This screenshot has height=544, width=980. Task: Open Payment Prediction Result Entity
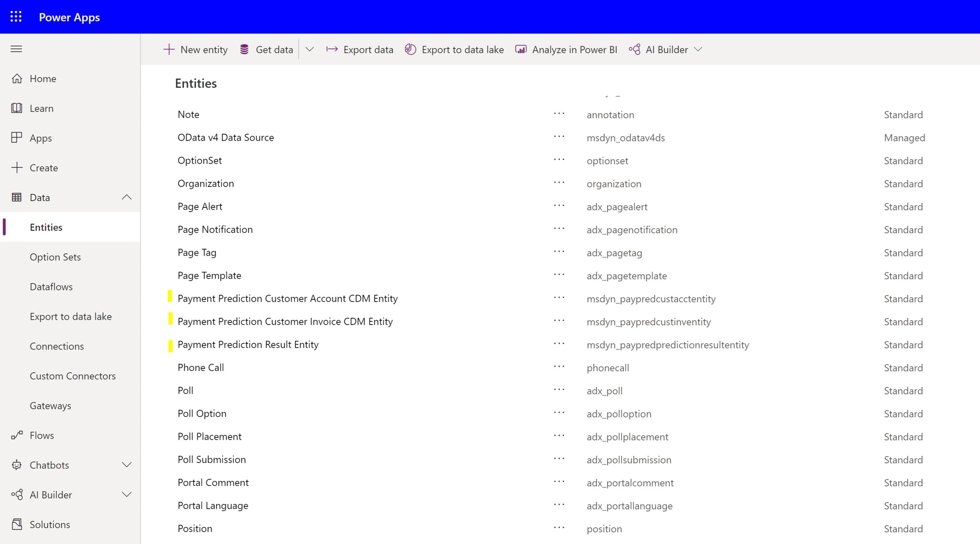pyautogui.click(x=248, y=345)
